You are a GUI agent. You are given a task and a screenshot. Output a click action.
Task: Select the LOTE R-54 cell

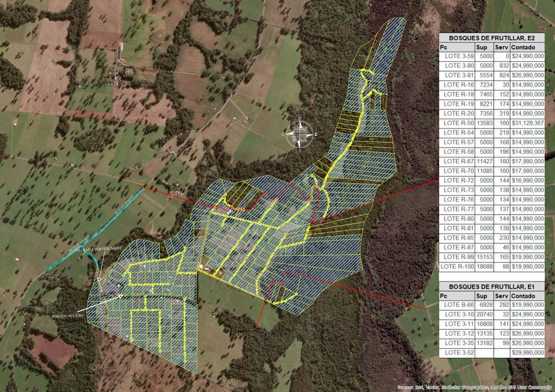[x=457, y=133]
